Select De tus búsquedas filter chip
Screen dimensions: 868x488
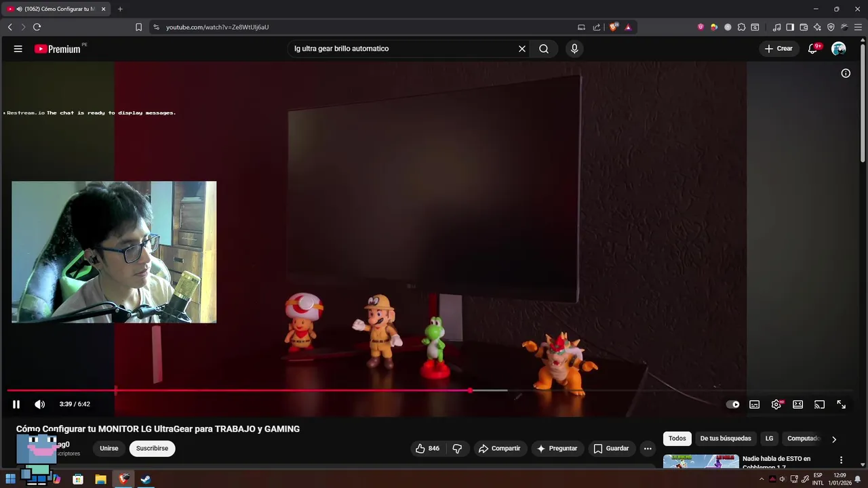[x=726, y=439]
